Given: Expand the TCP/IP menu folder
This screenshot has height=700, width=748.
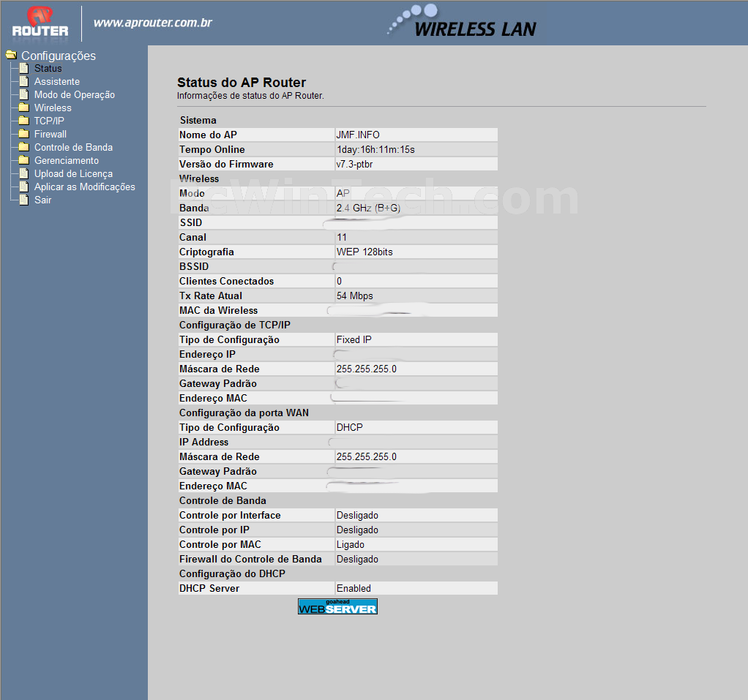Looking at the screenshot, I should (x=48, y=121).
